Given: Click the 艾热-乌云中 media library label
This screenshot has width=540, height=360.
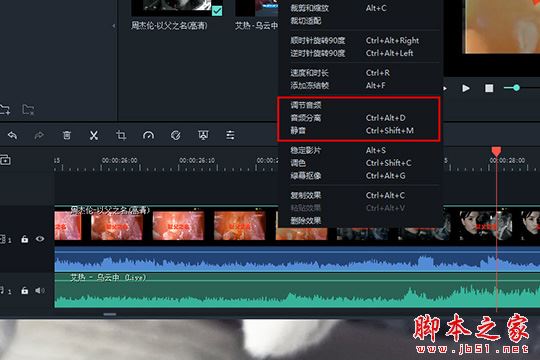Looking at the screenshot, I should pyautogui.click(x=257, y=26).
